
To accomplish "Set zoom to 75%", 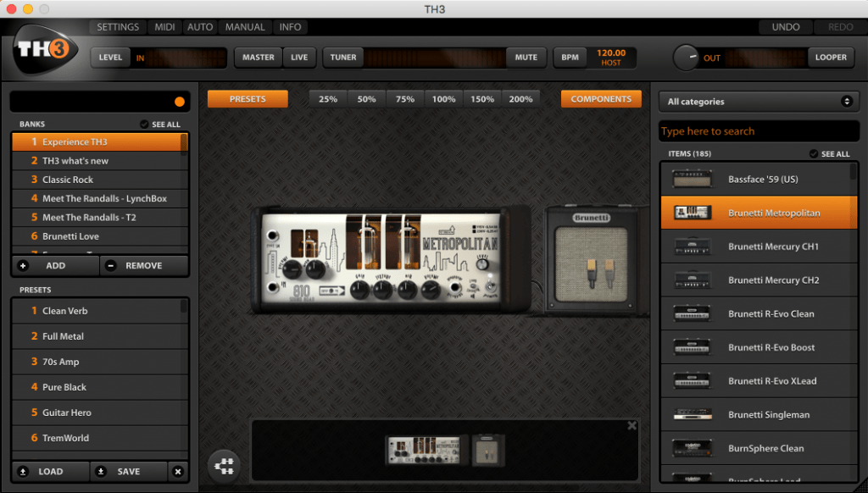I will pyautogui.click(x=404, y=99).
